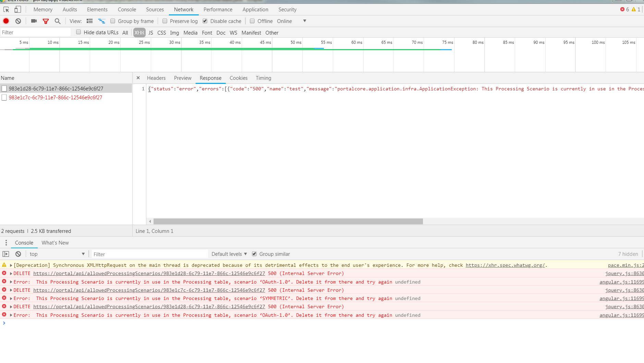Click the console Filter input field
This screenshot has width=644, height=363.
[150, 254]
